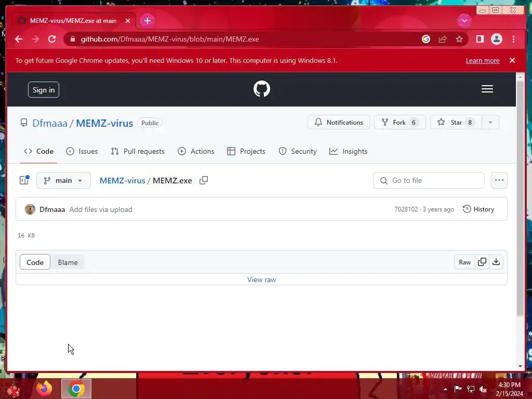
Task: Star the MEMZ-virus repository
Action: 456,123
